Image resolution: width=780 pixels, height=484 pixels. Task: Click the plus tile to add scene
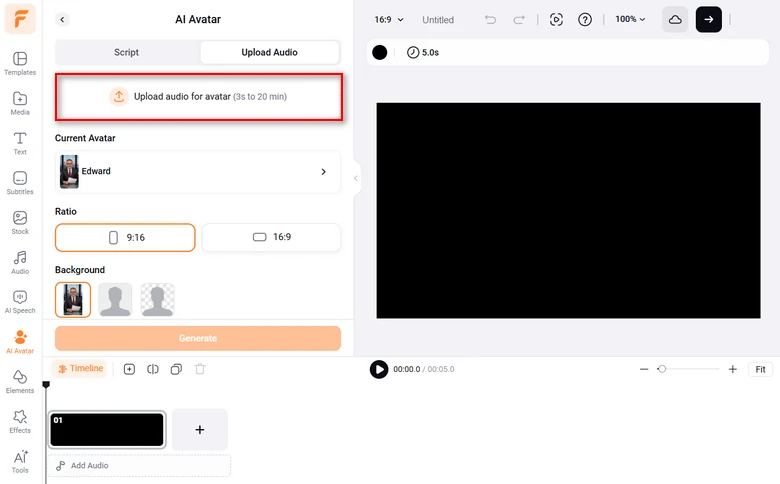[x=199, y=430]
